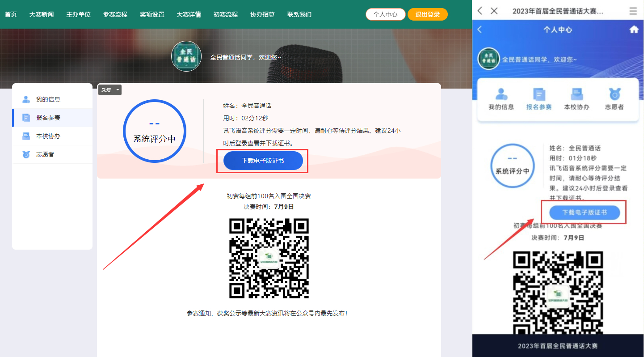Click the desktop QR code image
644x357 pixels.
coord(269,258)
